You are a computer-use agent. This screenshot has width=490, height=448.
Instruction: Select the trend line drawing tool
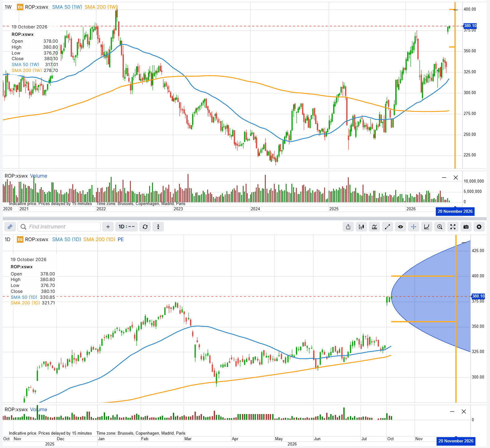click(388, 227)
